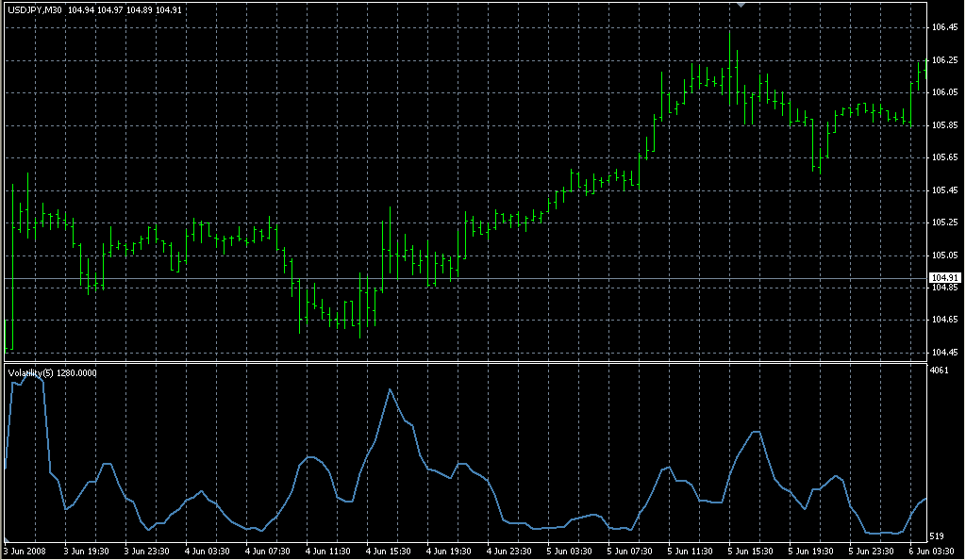Click the 5 Jun 23:30 time label

click(871, 552)
